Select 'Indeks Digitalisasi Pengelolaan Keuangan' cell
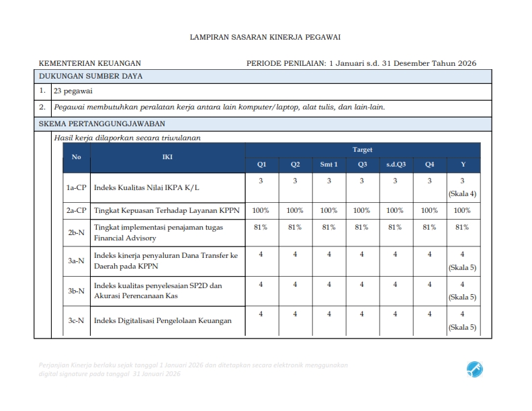This screenshot has height=411, width=532. click(x=163, y=320)
